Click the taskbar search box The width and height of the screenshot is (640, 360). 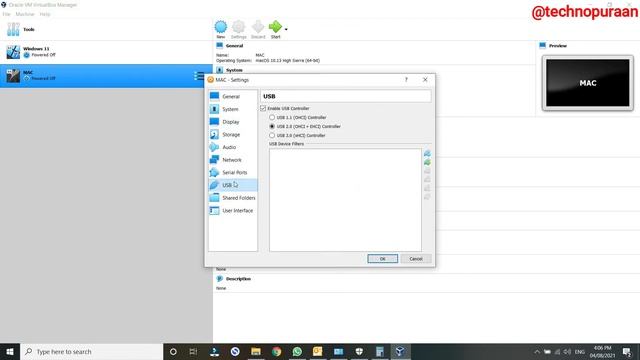point(91,351)
